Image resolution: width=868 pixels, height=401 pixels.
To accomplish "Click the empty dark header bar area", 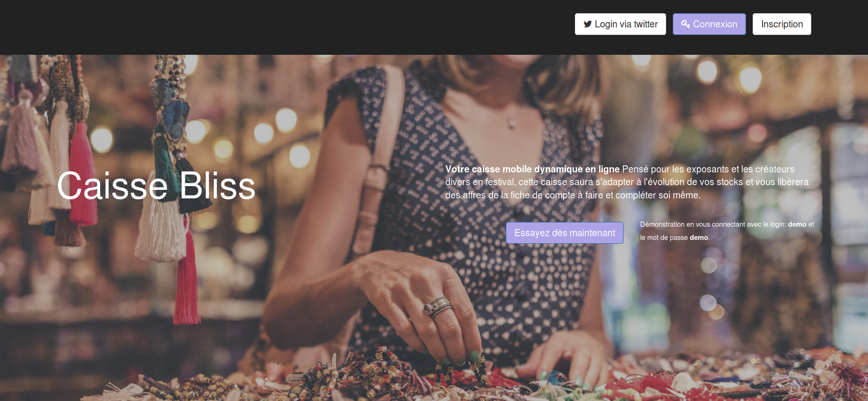I will tap(284, 27).
